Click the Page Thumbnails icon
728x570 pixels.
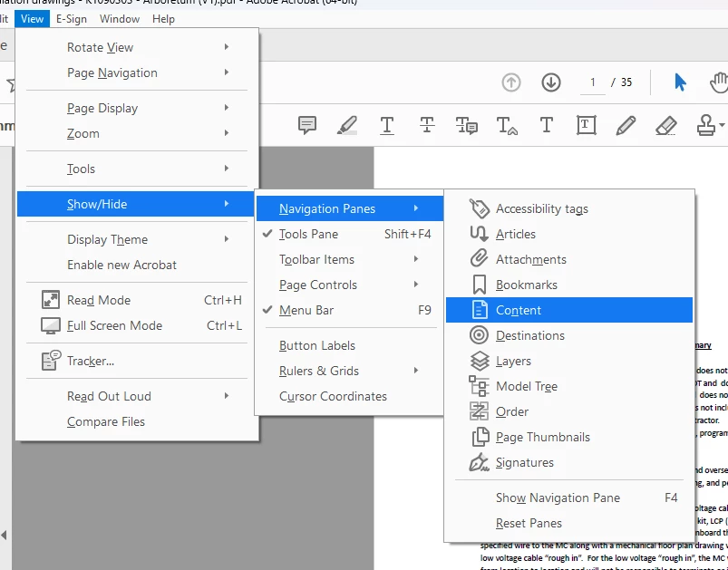click(x=480, y=437)
